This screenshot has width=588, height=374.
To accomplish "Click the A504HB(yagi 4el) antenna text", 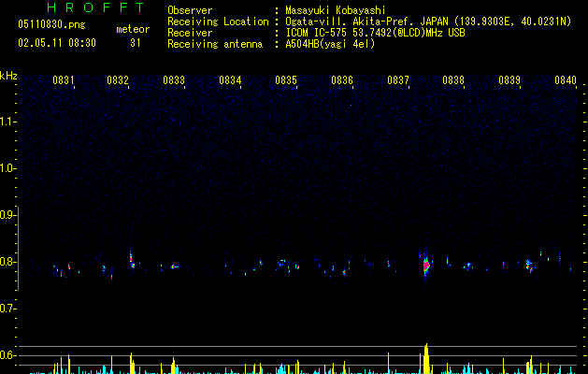I will 330,44.
